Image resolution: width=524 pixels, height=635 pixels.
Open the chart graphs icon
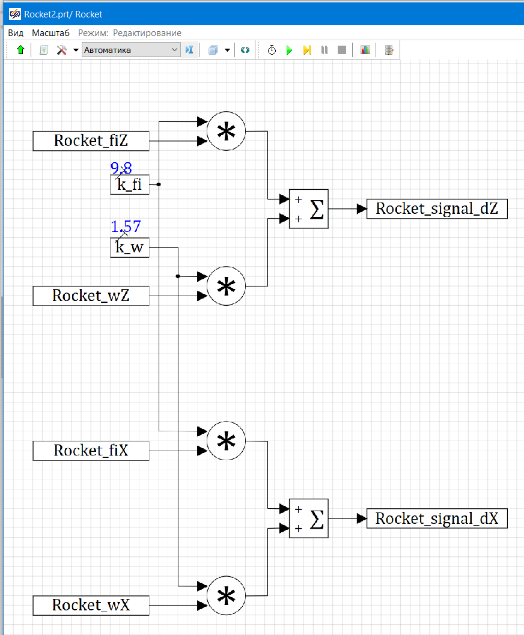(x=365, y=50)
